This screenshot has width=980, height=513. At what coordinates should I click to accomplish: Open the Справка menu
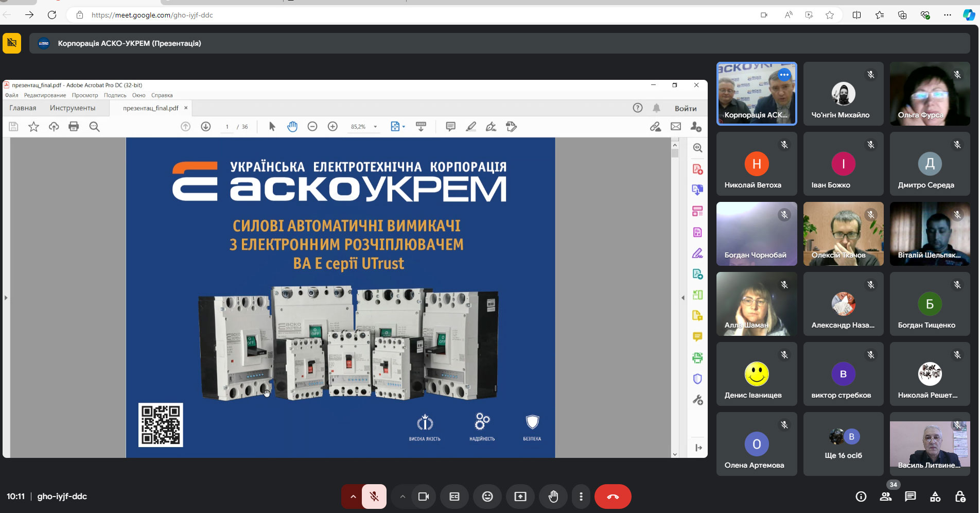pos(162,95)
